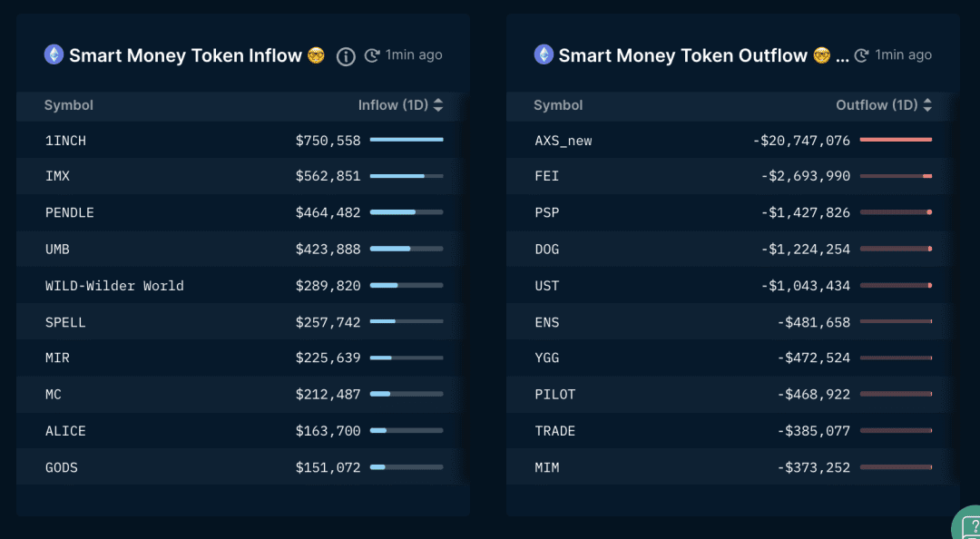Click the FEI outflow row
The width and height of the screenshot is (980, 539).
(547, 176)
